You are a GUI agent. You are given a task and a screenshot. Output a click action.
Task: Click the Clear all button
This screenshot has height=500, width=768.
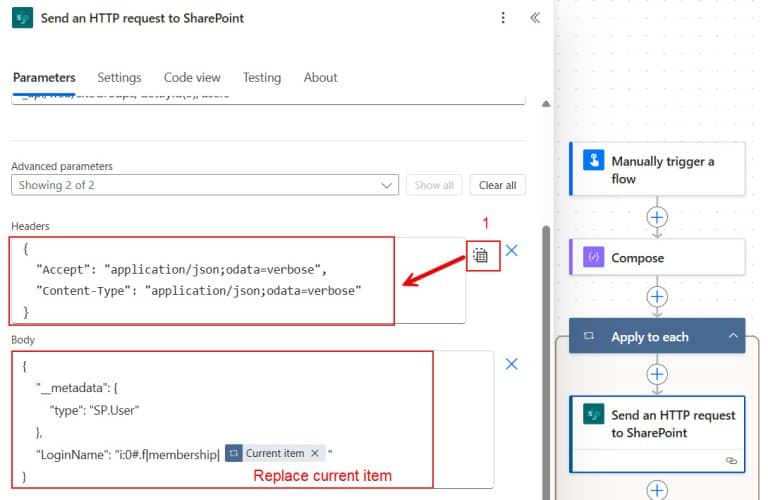pos(498,185)
